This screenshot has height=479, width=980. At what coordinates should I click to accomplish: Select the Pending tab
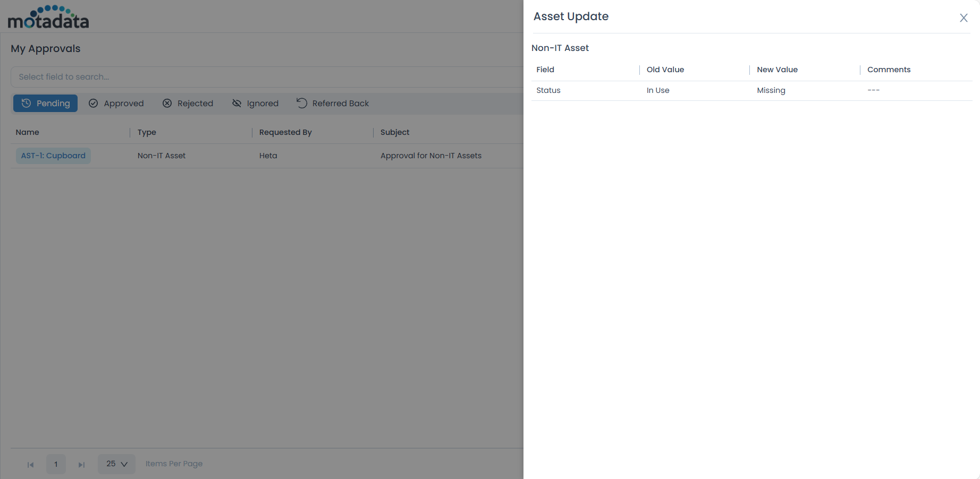(x=46, y=104)
